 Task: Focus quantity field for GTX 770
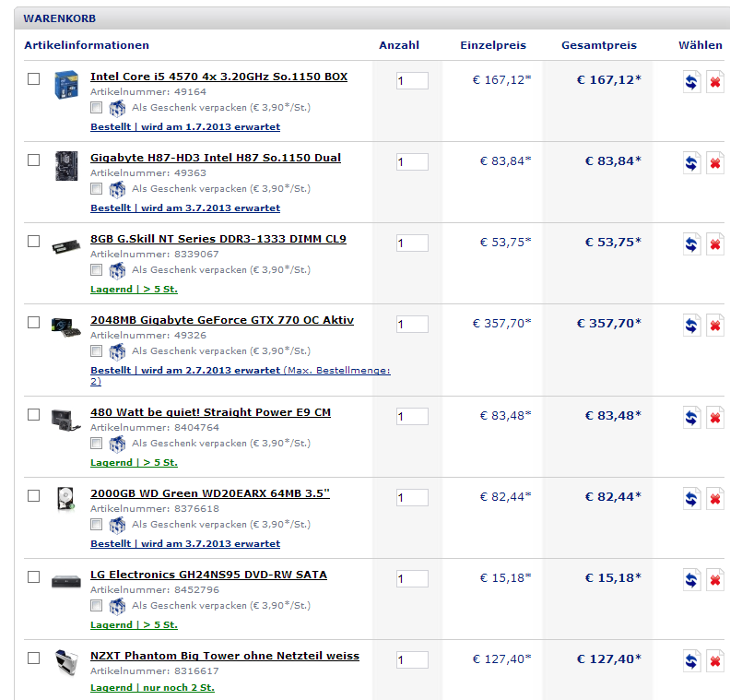412,324
